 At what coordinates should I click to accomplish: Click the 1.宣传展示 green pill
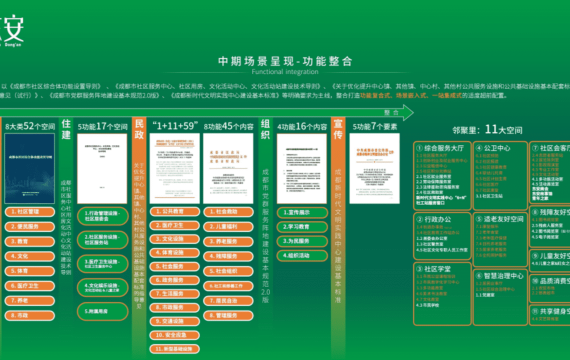point(302,212)
